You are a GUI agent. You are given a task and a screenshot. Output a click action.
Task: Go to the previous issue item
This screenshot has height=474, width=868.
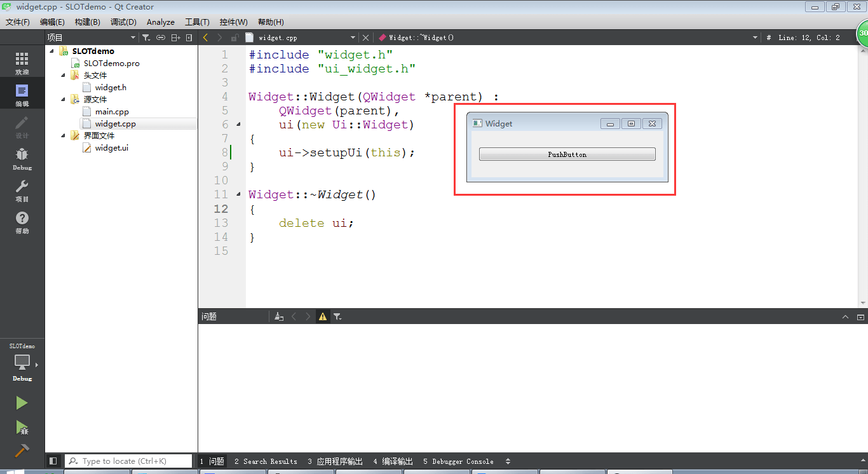(x=294, y=316)
